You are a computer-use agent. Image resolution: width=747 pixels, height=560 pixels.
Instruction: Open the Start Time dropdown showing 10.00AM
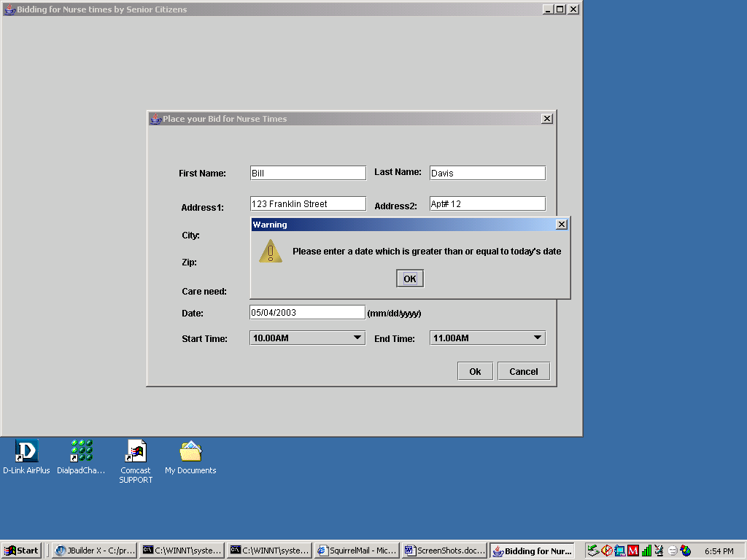(307, 338)
